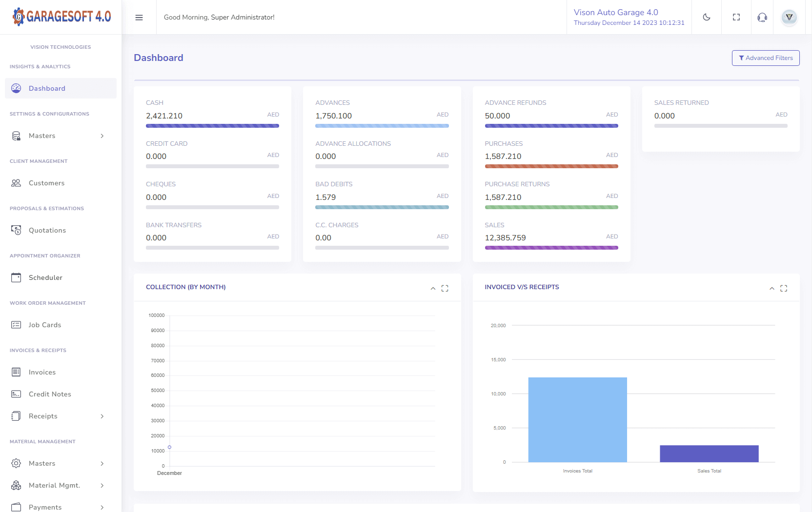Click the Invoices Total bar in chart
The width and height of the screenshot is (812, 512).
[577, 419]
